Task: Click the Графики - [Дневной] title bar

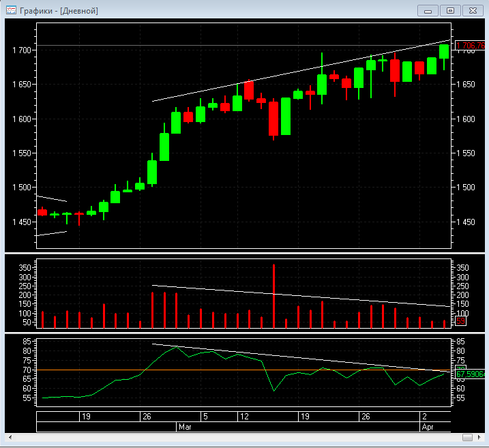Action: [x=205, y=10]
